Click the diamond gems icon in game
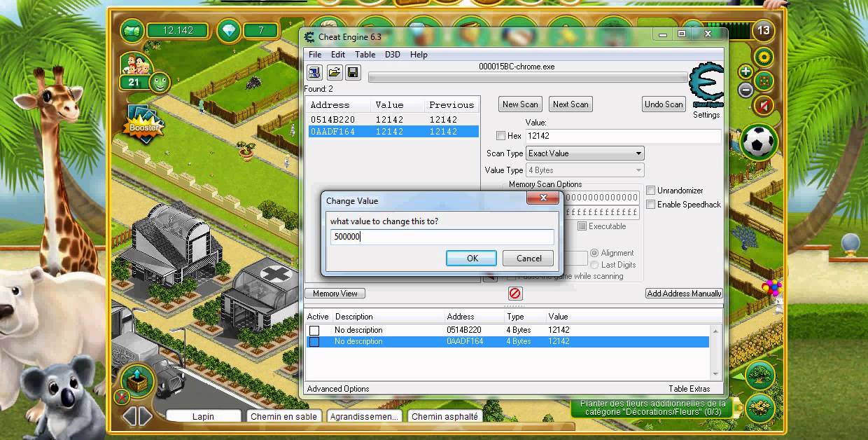868x440 pixels. (228, 30)
